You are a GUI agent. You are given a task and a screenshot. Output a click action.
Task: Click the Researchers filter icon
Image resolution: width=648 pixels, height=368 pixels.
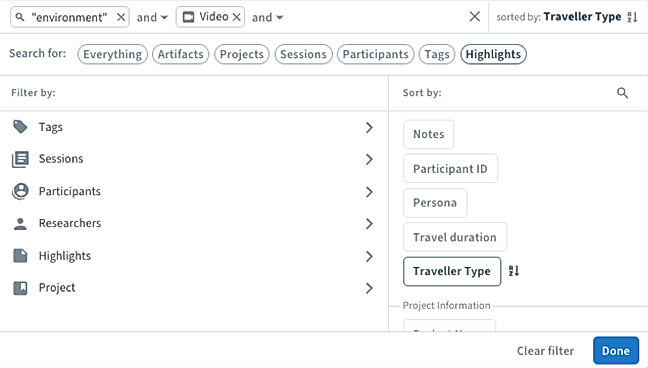pos(20,224)
